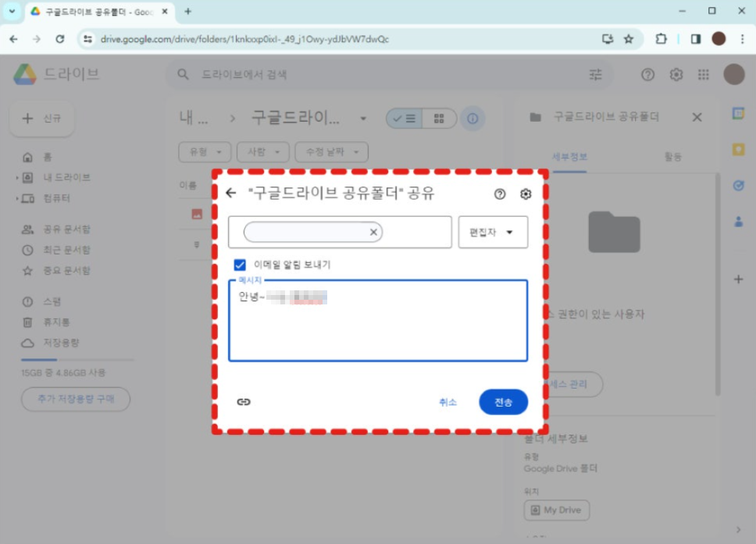Open share dialog settings gear
Viewport: 756px width, 544px height.
[x=526, y=194]
